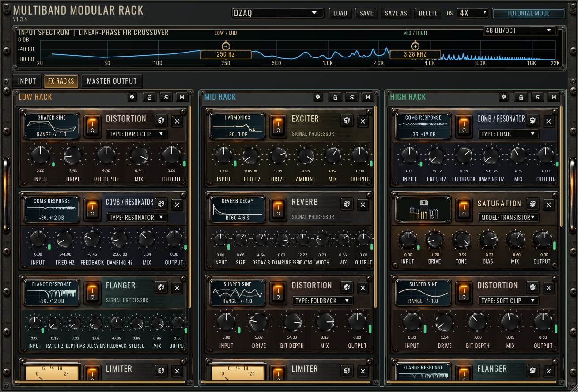The width and height of the screenshot is (578, 392).
Task: Open the DZAQ preset dropdown
Action: tap(278, 13)
